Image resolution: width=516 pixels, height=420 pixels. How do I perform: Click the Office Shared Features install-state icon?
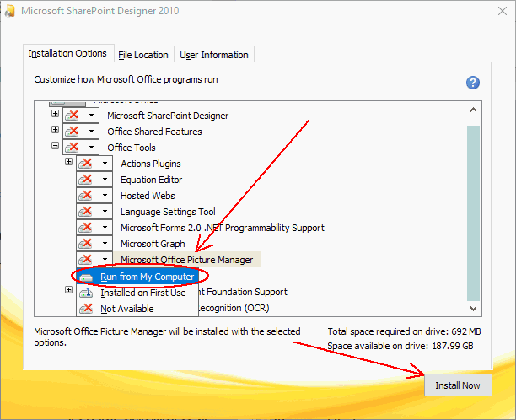[72, 132]
